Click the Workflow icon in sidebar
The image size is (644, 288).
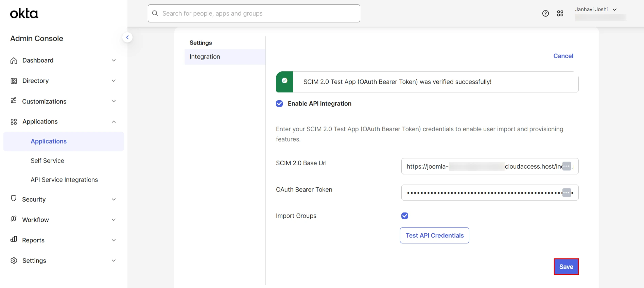click(14, 219)
